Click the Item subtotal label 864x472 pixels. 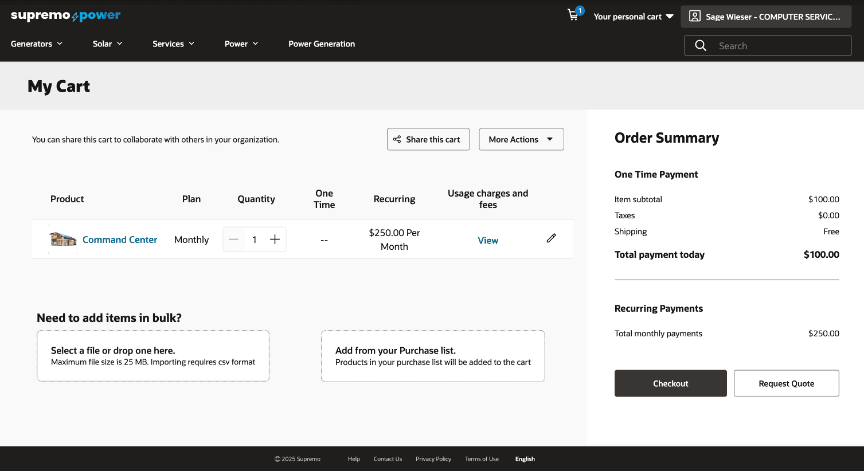[x=638, y=199]
